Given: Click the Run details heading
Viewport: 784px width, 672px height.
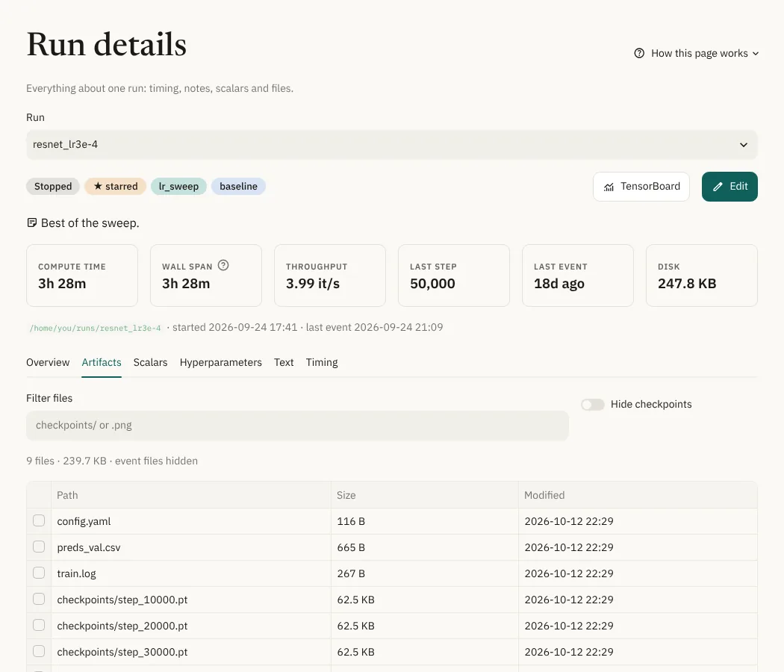Looking at the screenshot, I should pos(107,44).
